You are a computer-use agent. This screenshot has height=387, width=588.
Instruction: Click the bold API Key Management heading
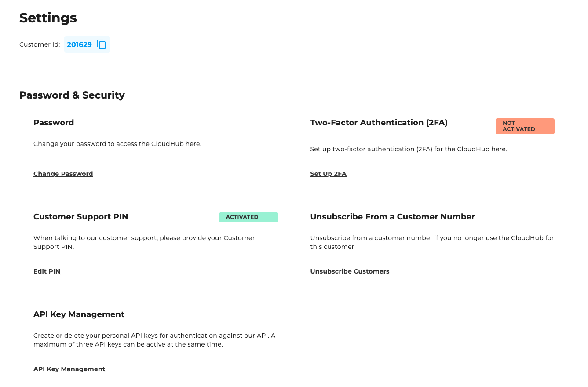pyautogui.click(x=79, y=314)
